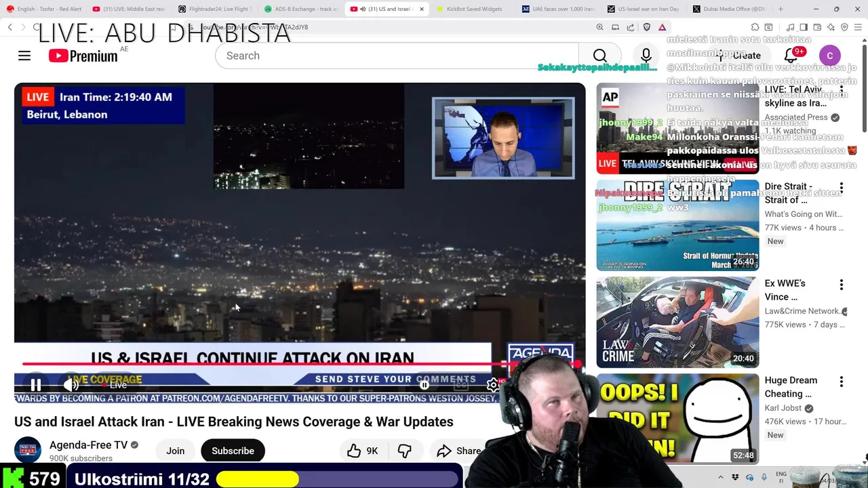Image resolution: width=868 pixels, height=488 pixels.
Task: Start voice search with the microphone
Action: [646, 56]
